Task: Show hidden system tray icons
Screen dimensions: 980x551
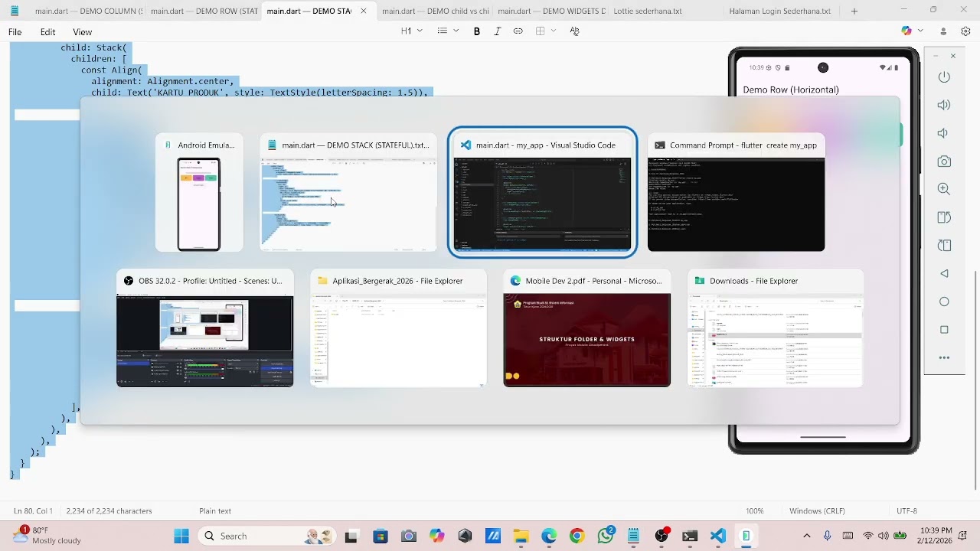Action: (x=807, y=536)
